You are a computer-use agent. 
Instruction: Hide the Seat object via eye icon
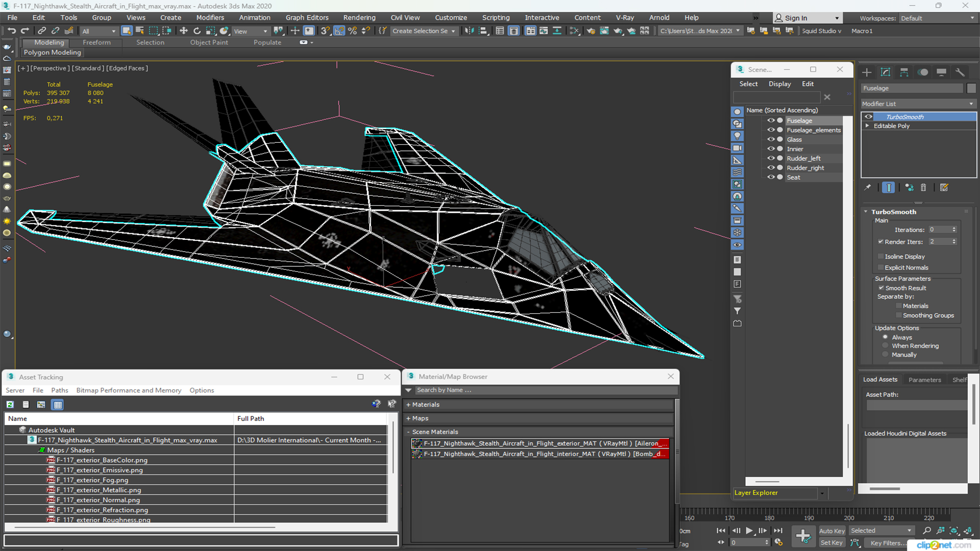pos(771,177)
